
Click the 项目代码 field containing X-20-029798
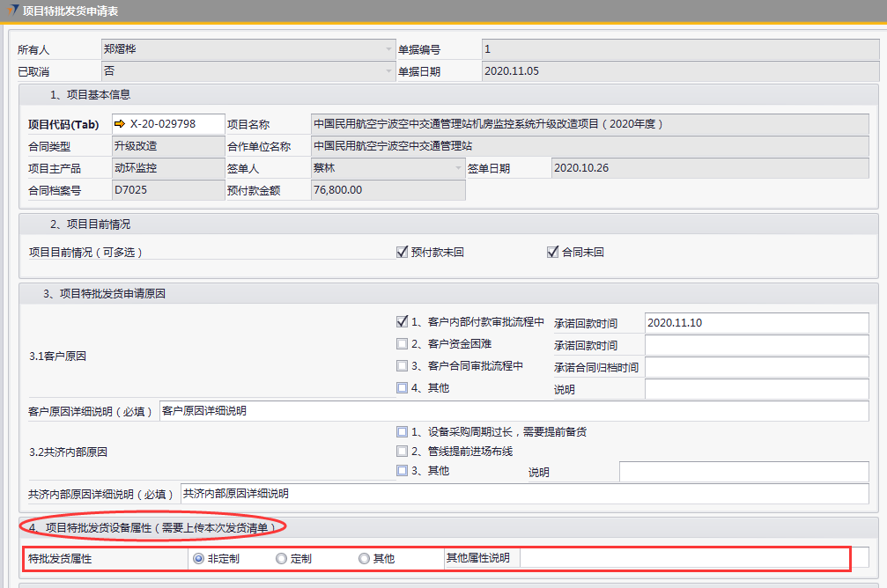pyautogui.click(x=174, y=124)
